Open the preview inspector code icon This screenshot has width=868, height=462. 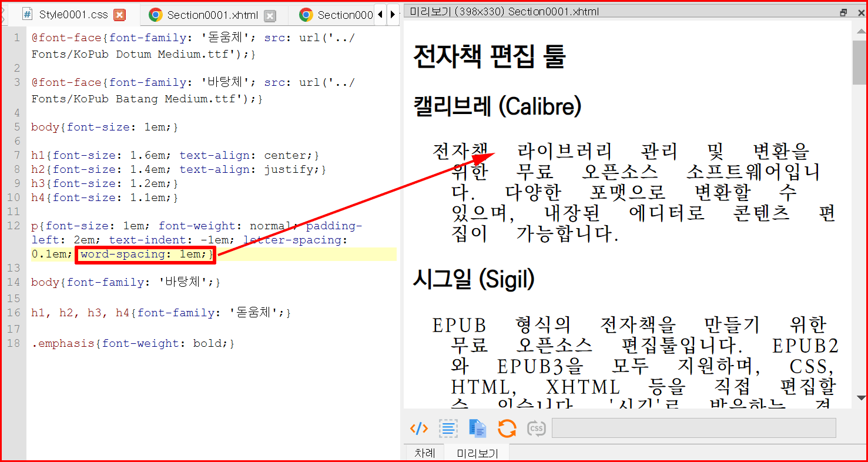(418, 428)
